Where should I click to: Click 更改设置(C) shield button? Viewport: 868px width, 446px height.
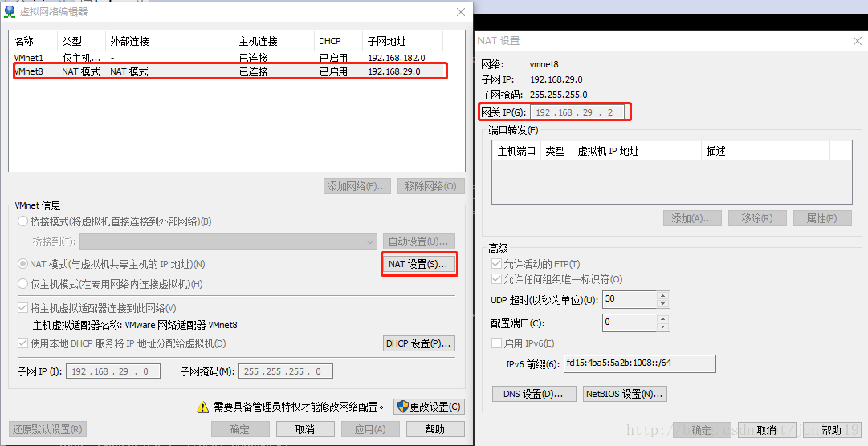[429, 407]
